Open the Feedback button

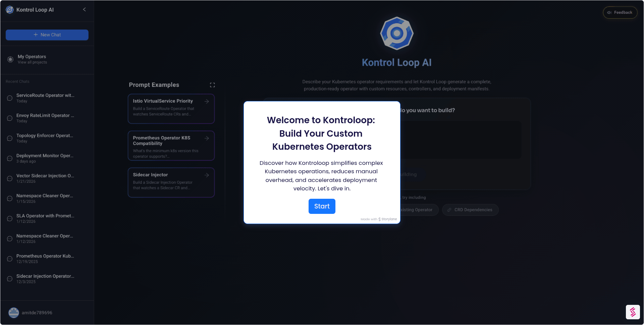[x=620, y=12]
